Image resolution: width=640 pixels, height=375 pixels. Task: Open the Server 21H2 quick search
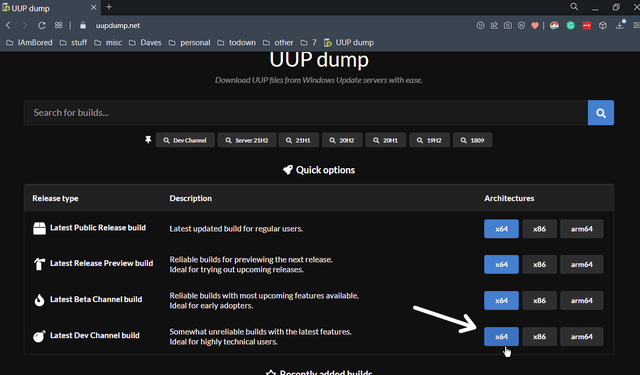click(247, 140)
